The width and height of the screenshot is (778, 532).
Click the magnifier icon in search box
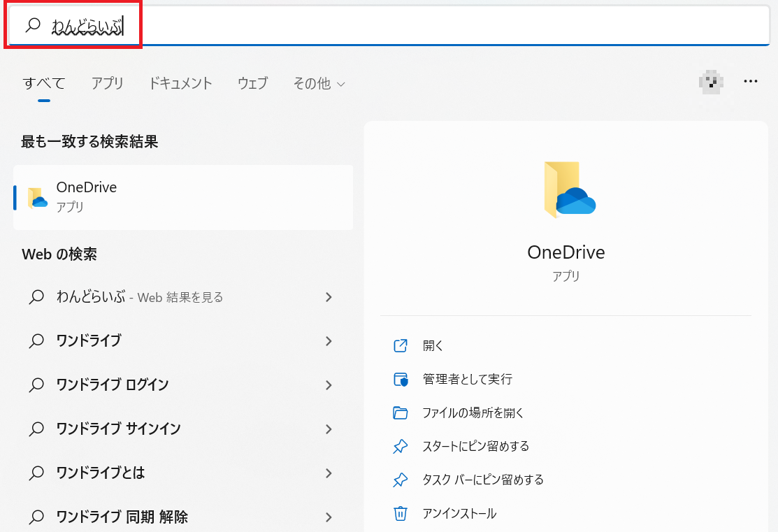point(33,26)
